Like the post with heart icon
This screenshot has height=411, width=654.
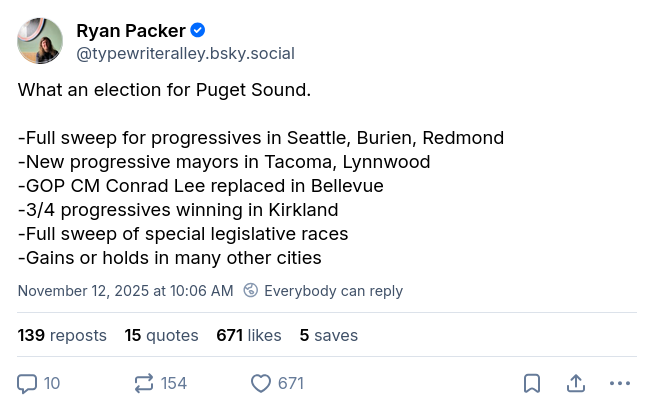(x=261, y=383)
